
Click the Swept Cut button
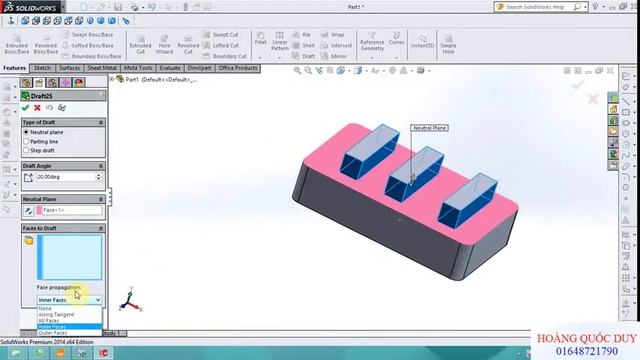(x=221, y=35)
